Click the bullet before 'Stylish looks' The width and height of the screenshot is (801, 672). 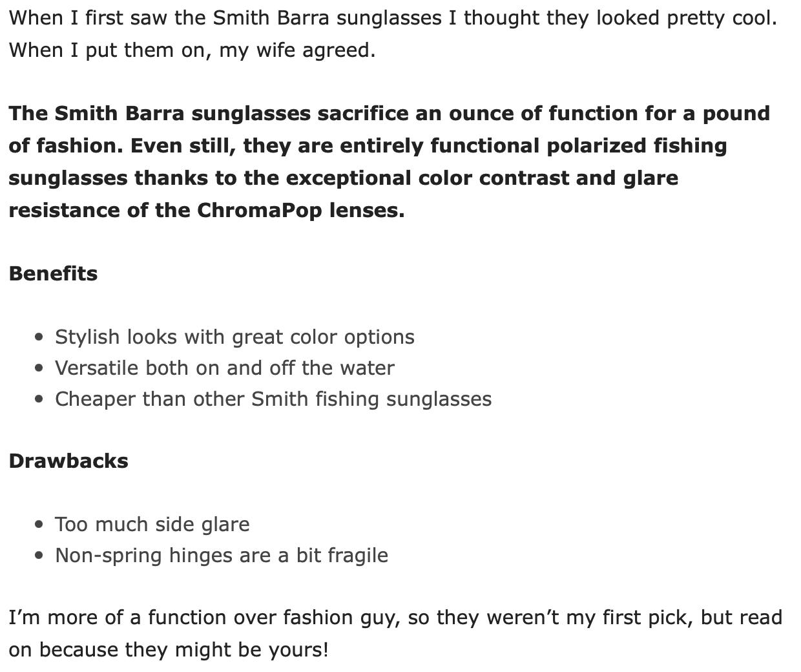point(40,337)
